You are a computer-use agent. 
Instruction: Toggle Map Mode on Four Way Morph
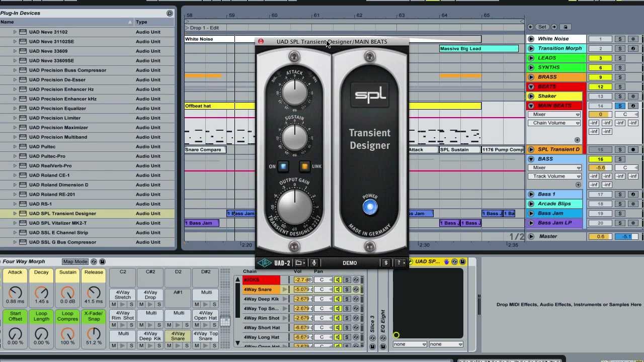pyautogui.click(x=75, y=261)
